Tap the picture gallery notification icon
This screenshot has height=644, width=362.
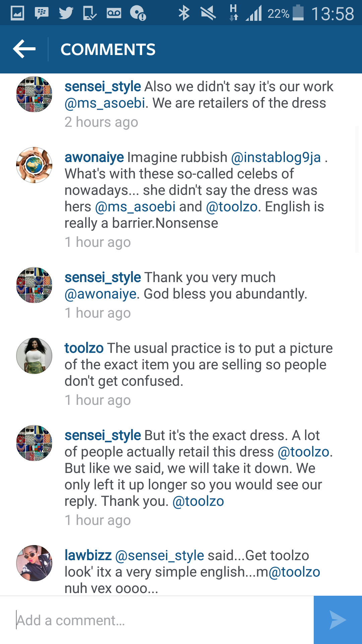point(17,13)
